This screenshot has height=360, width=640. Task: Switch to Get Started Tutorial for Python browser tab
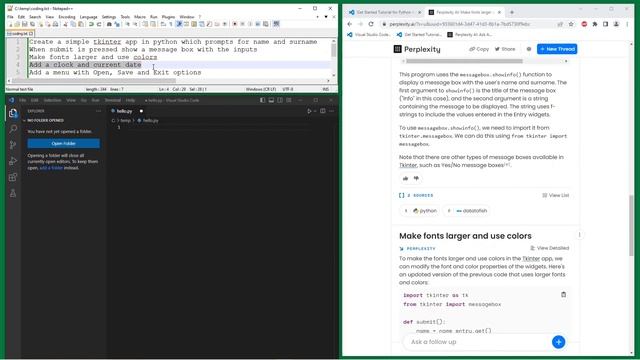point(384,12)
